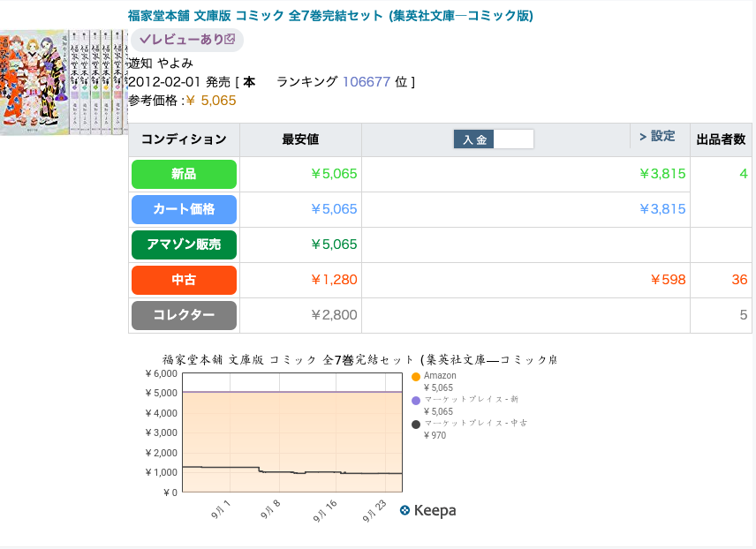Select the 中古 lowest price ¥1,280
This screenshot has height=549, width=756.
coord(334,280)
